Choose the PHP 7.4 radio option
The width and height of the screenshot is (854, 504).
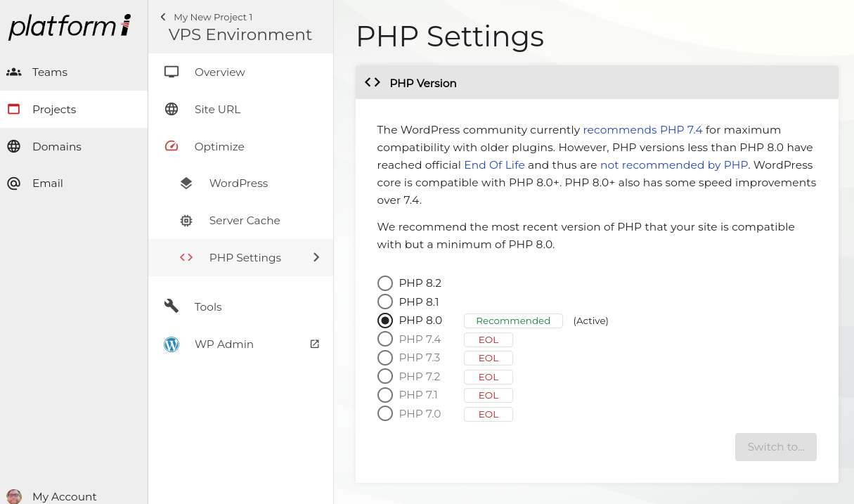tap(385, 340)
